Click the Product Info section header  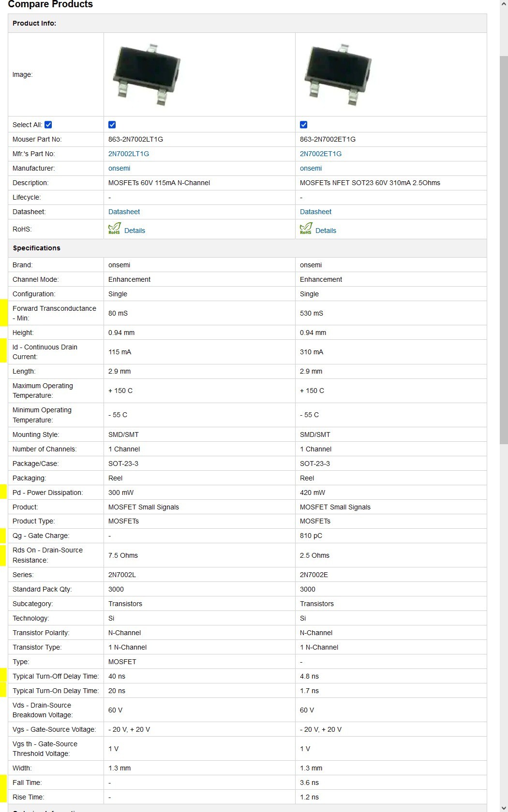point(34,23)
